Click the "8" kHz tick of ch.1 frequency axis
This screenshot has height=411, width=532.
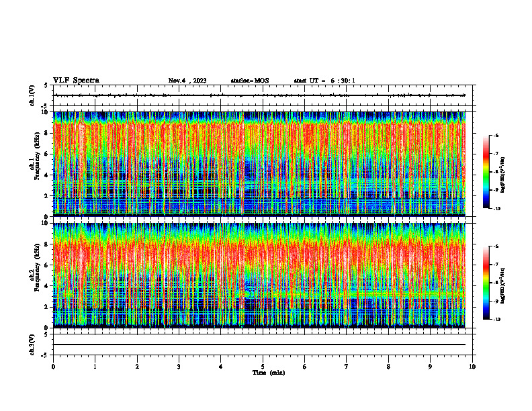(47, 133)
